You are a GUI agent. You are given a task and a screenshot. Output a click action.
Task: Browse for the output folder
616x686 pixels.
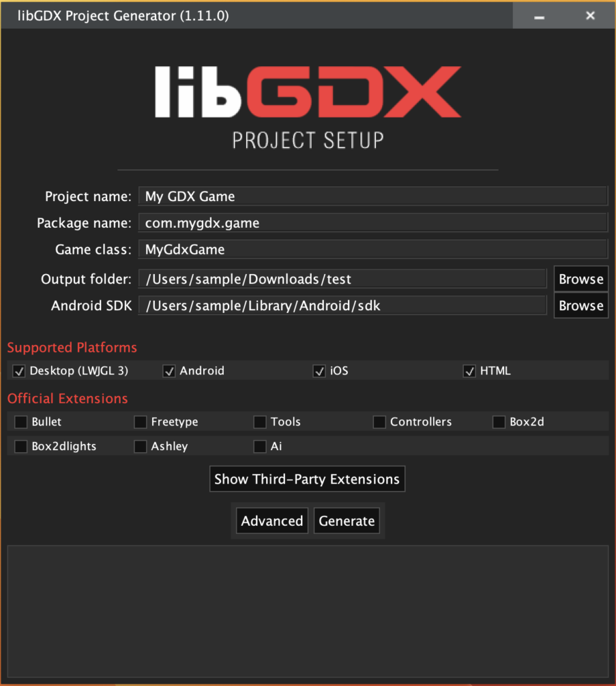point(581,279)
